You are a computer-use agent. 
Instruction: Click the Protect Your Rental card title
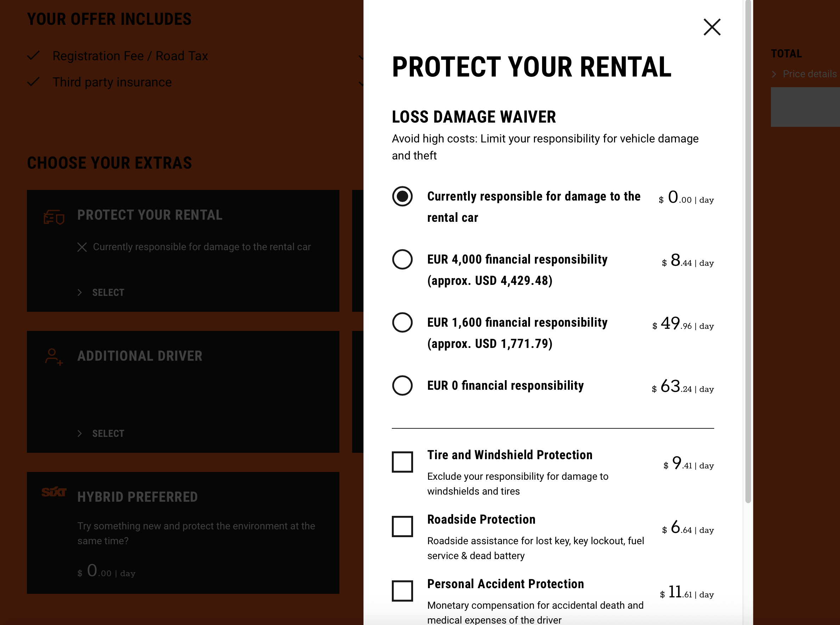coord(150,215)
